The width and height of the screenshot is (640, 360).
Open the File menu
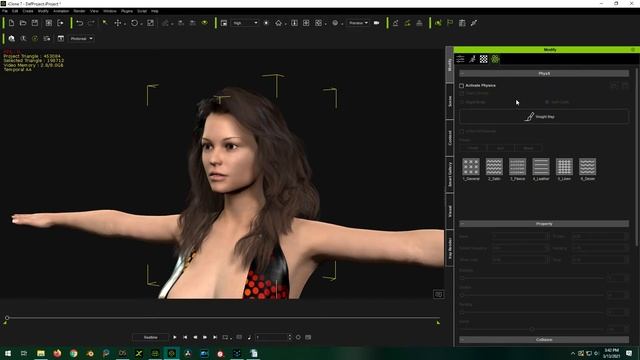[x=5, y=11]
